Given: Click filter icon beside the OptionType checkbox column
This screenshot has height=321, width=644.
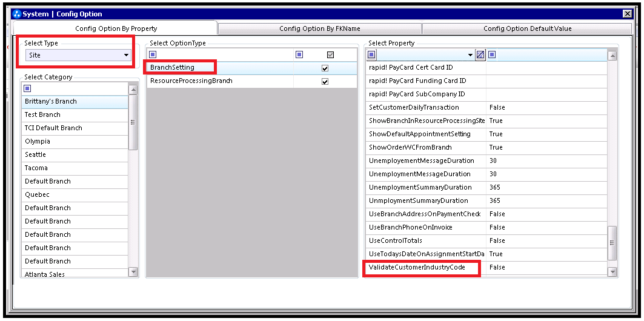Looking at the screenshot, I should click(299, 55).
